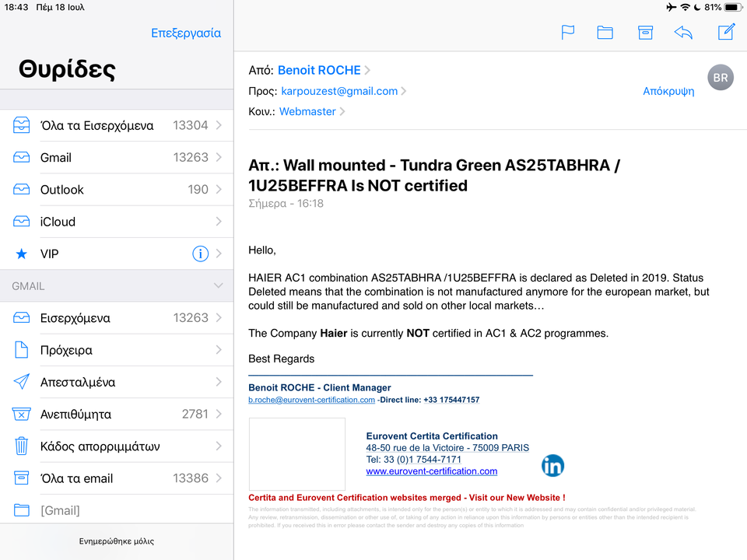747x560 pixels.
Task: Click the Απεσταλμένα paper plane icon
Action: [22, 381]
